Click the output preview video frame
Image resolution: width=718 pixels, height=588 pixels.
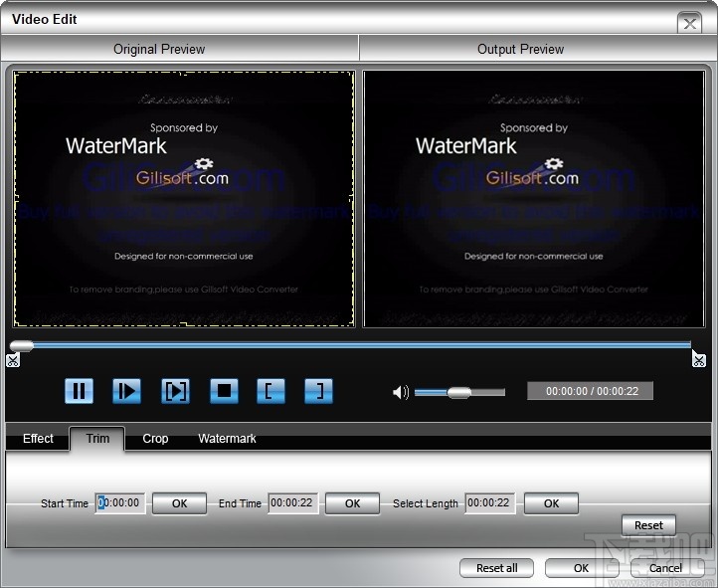534,199
